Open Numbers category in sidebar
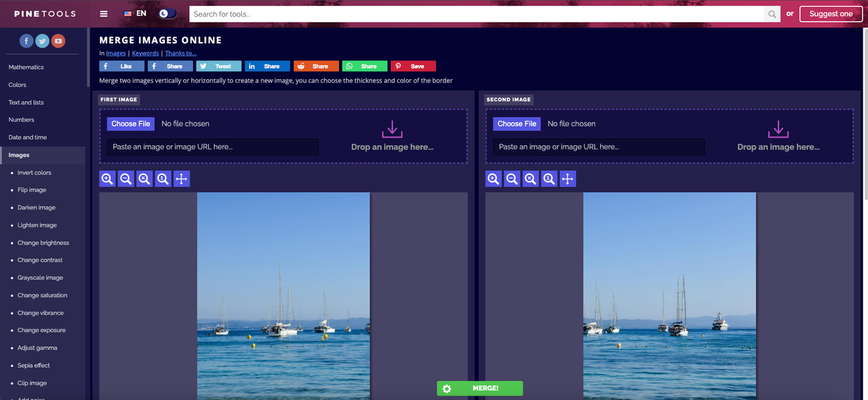The width and height of the screenshot is (868, 400). point(21,120)
